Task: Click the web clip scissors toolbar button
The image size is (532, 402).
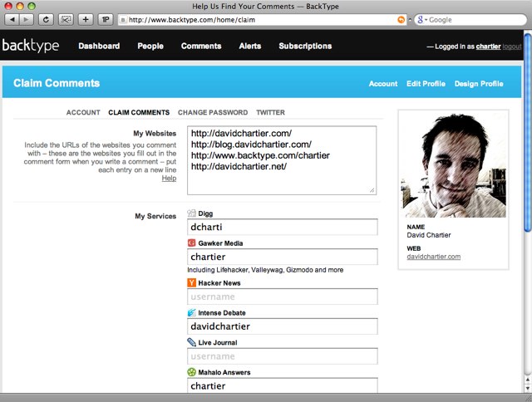Action: (66, 20)
